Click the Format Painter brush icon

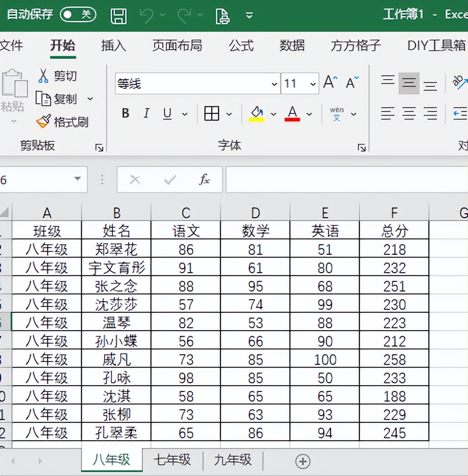[43, 121]
